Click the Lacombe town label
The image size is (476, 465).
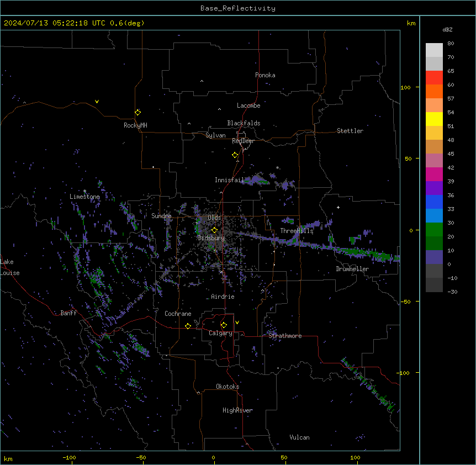click(x=248, y=105)
